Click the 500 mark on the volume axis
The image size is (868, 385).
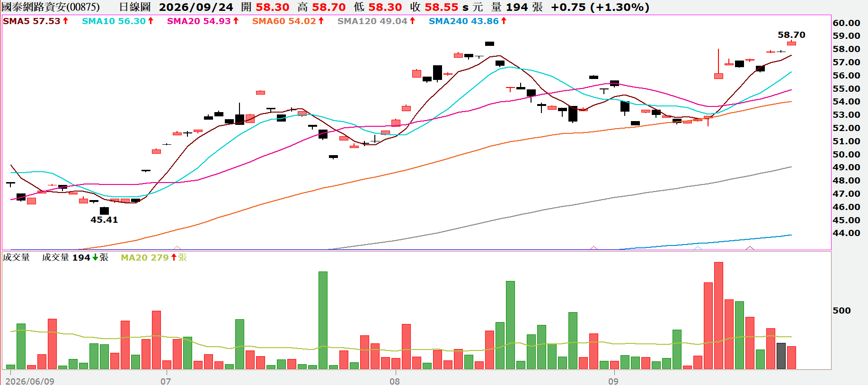(x=841, y=310)
